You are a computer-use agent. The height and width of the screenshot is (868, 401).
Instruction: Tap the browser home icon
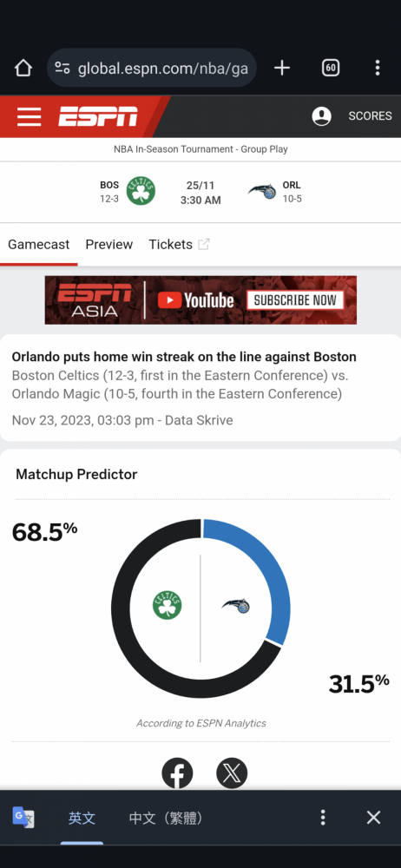(x=23, y=68)
